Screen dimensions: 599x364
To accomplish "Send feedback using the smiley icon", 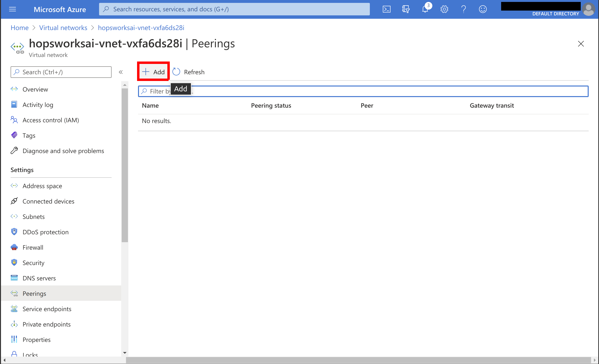I will point(483,9).
